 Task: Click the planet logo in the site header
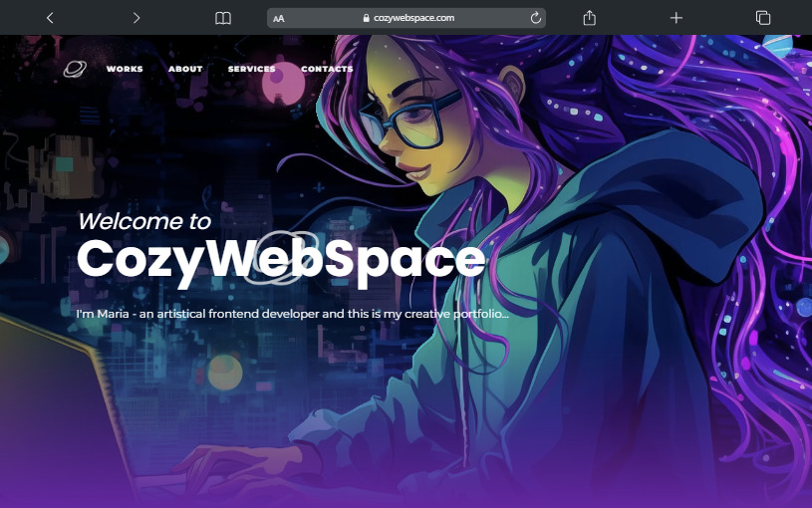click(x=75, y=69)
